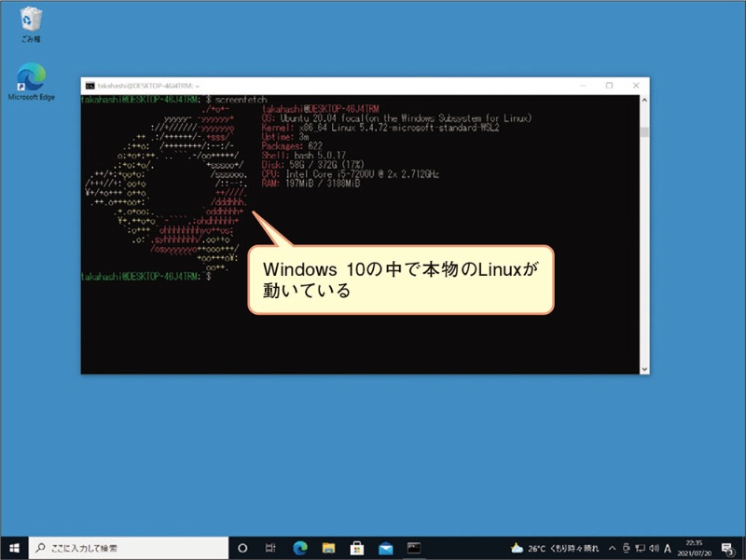
Task: Open Task View on the taskbar
Action: (270, 547)
